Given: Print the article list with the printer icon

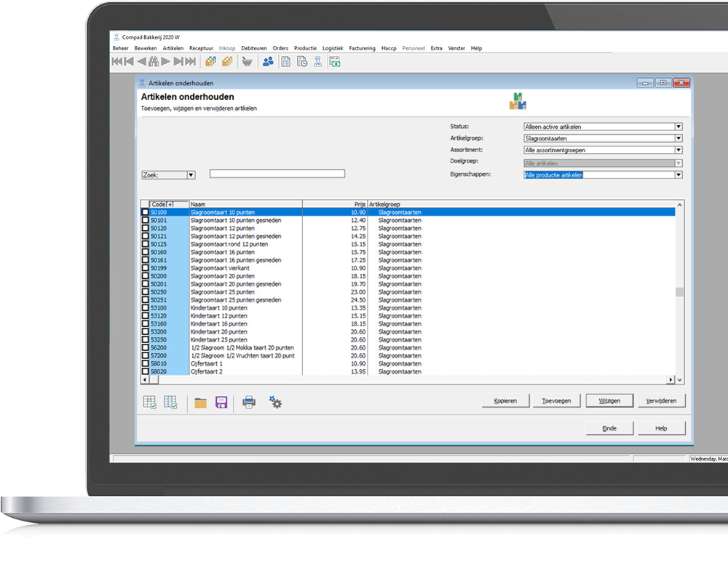Looking at the screenshot, I should point(249,402).
